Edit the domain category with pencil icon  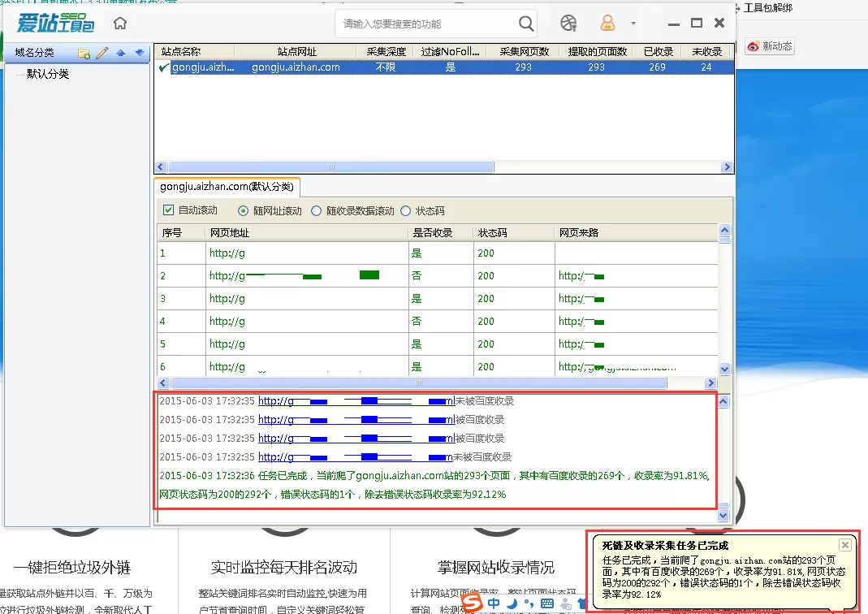pos(101,53)
